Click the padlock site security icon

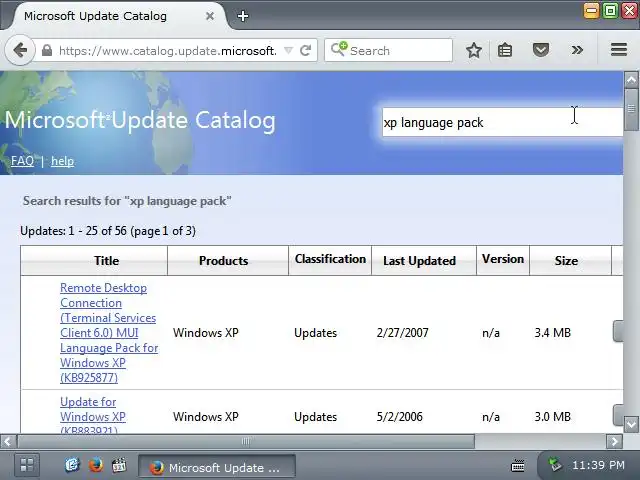pyautogui.click(x=47, y=51)
